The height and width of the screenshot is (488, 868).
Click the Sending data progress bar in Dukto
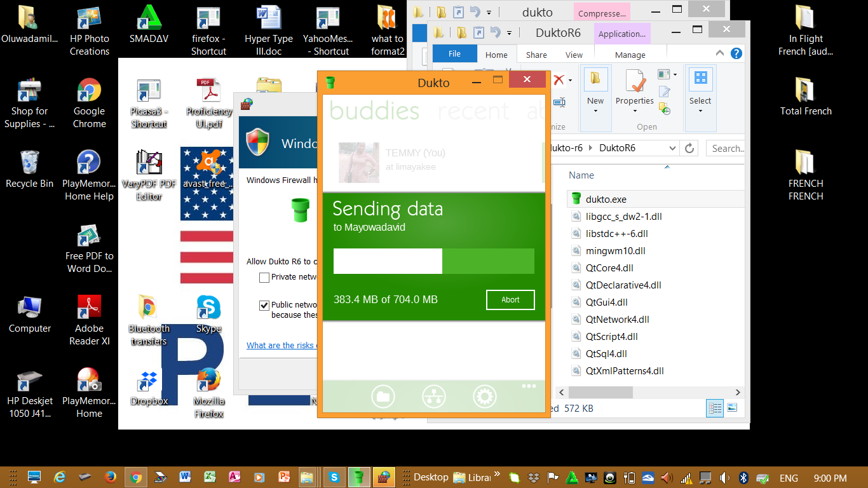[x=434, y=261]
